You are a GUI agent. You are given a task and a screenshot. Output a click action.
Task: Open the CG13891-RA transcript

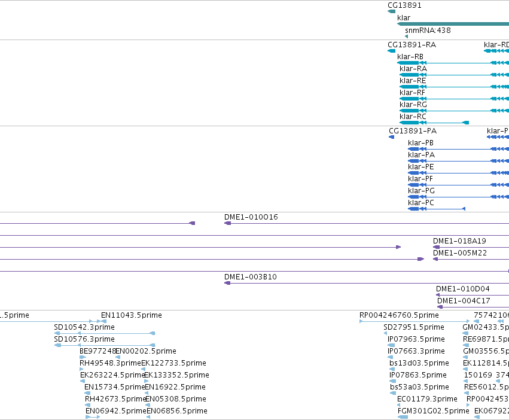(x=412, y=45)
